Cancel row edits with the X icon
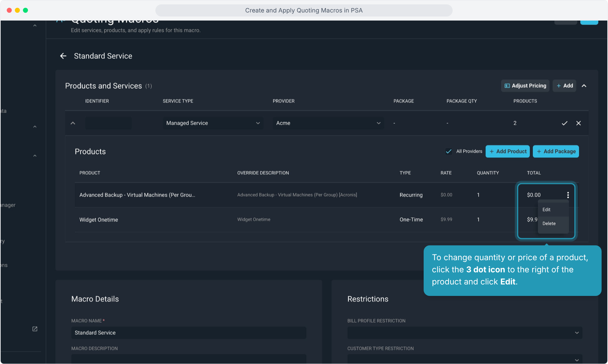 click(x=578, y=123)
